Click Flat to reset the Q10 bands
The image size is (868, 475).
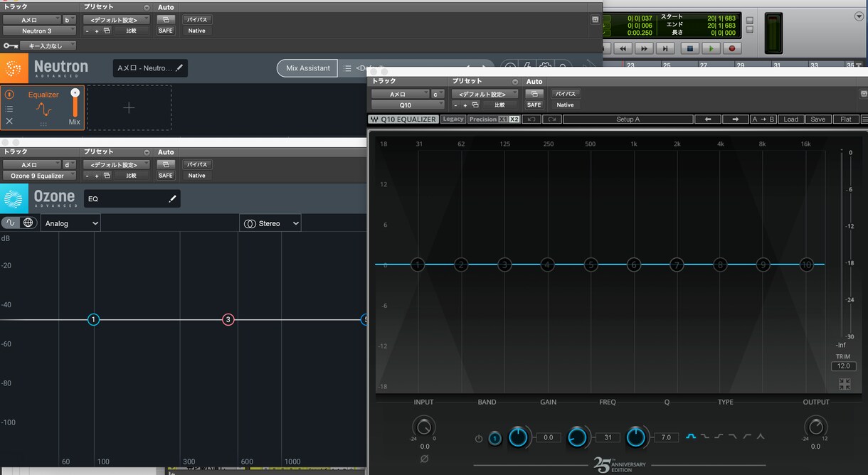click(846, 119)
